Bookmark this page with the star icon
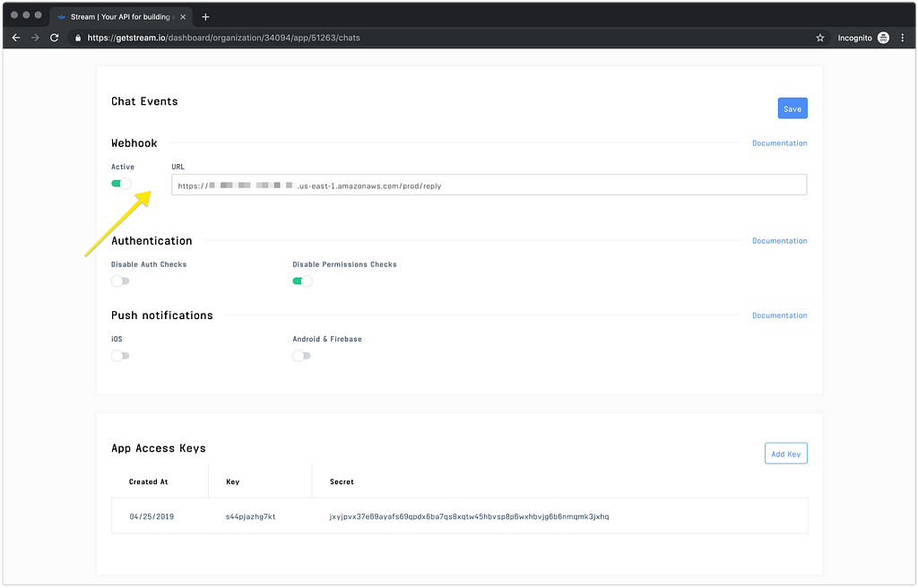Screen dimensions: 918x588 point(819,38)
